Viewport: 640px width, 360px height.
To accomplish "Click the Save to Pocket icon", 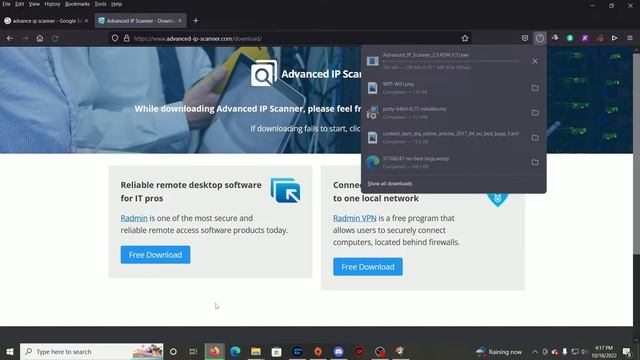I will tap(525, 38).
